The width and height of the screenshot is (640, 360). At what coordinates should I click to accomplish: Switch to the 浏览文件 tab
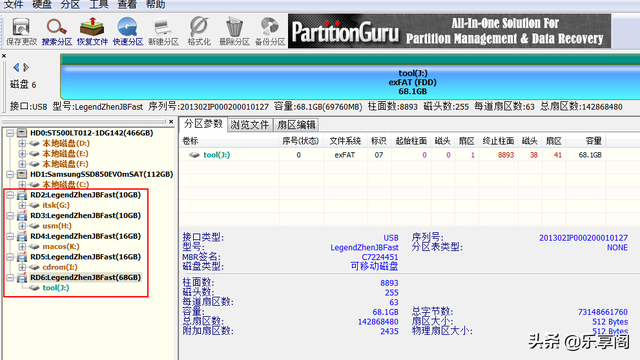(x=249, y=125)
